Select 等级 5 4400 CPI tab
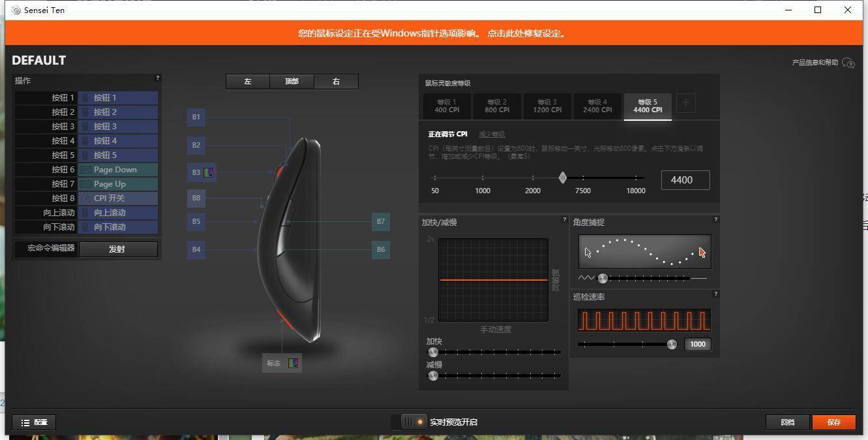This screenshot has width=868, height=440. click(x=648, y=106)
